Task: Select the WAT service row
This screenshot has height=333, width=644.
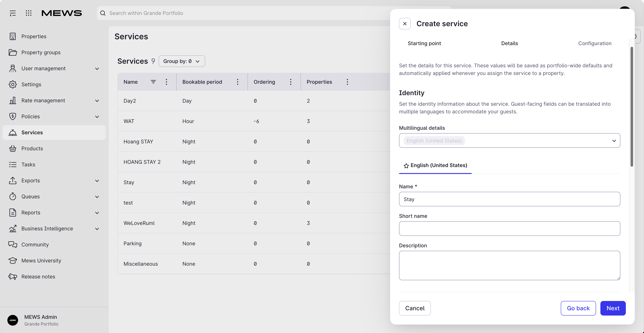Action: [254, 121]
